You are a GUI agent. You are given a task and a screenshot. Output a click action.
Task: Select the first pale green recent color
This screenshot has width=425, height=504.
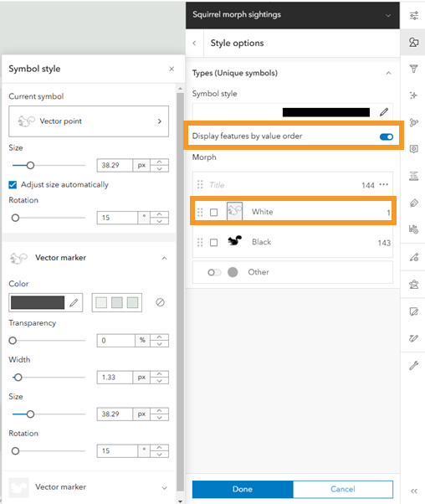point(101,302)
